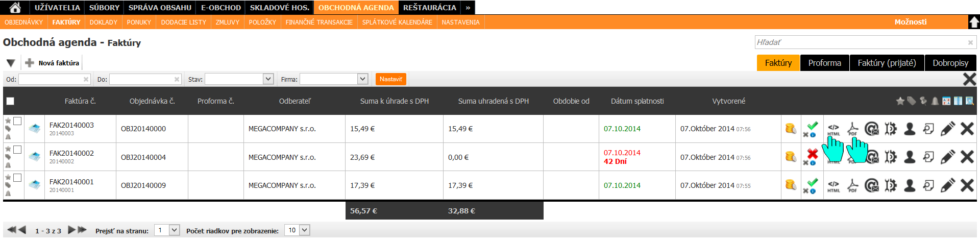
Task: View HTML version of invoice FAK20140001
Action: pos(833,186)
